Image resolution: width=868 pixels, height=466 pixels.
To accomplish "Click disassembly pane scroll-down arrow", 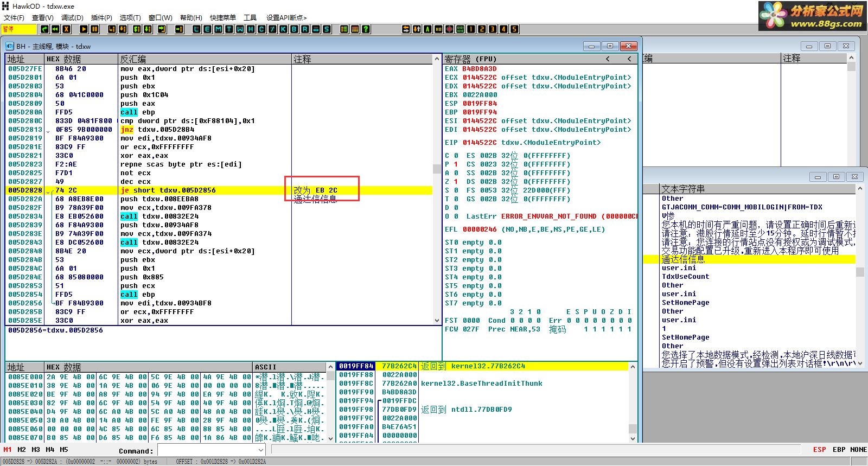I will click(x=437, y=321).
